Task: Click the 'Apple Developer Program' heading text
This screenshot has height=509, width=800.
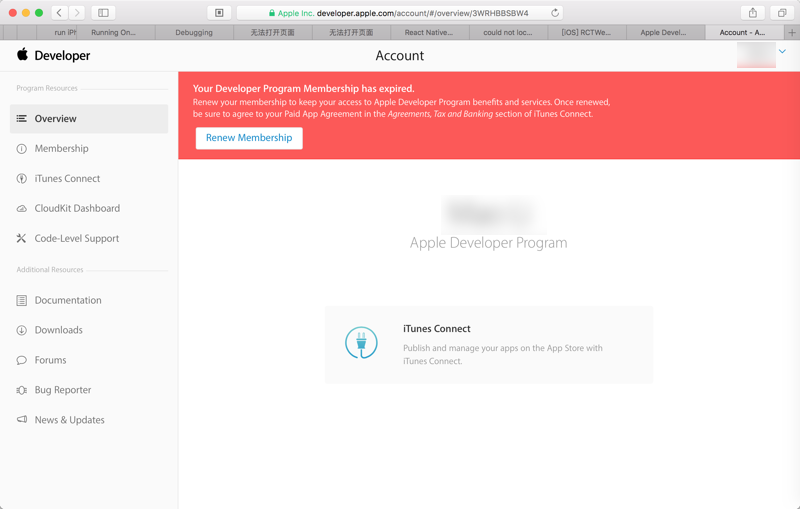Action: tap(488, 243)
